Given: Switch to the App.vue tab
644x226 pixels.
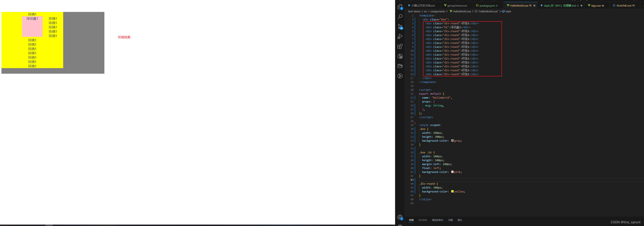Looking at the screenshot, I should (x=596, y=6).
